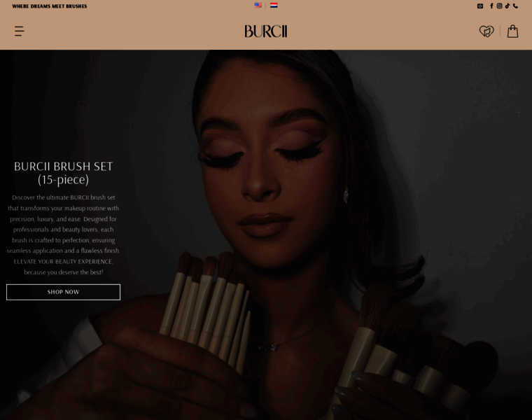Switch site language to Dutch flag
This screenshot has height=420, width=532.
[x=274, y=6]
